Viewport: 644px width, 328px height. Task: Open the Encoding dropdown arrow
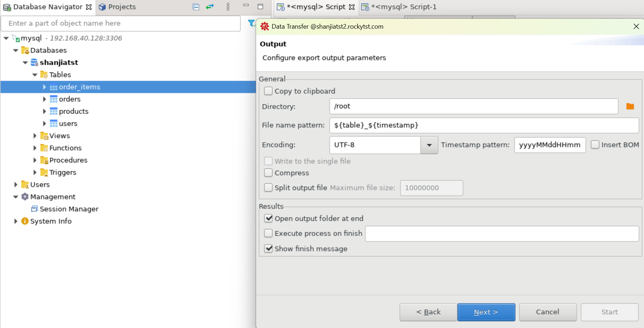(x=429, y=145)
